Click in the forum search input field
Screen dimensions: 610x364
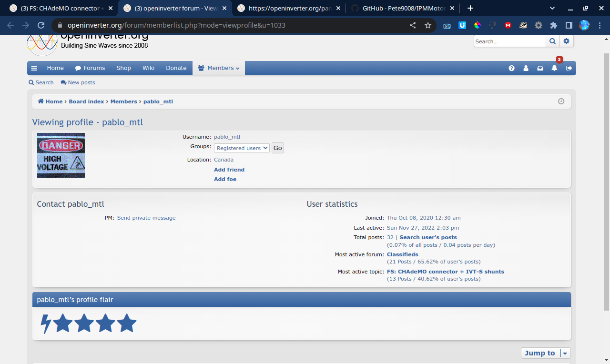[x=509, y=41]
